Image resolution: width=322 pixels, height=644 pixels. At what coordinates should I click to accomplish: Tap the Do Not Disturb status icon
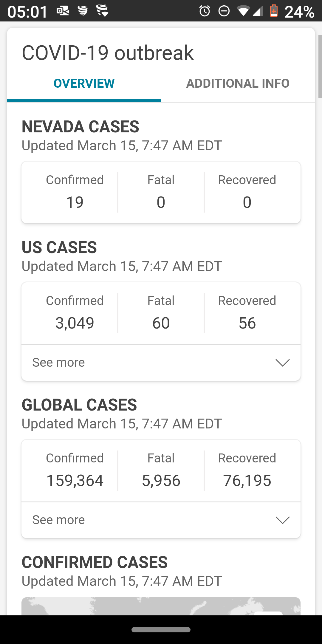[x=224, y=11]
